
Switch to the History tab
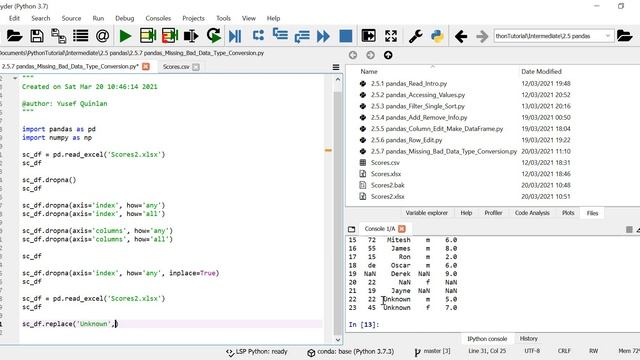529,339
